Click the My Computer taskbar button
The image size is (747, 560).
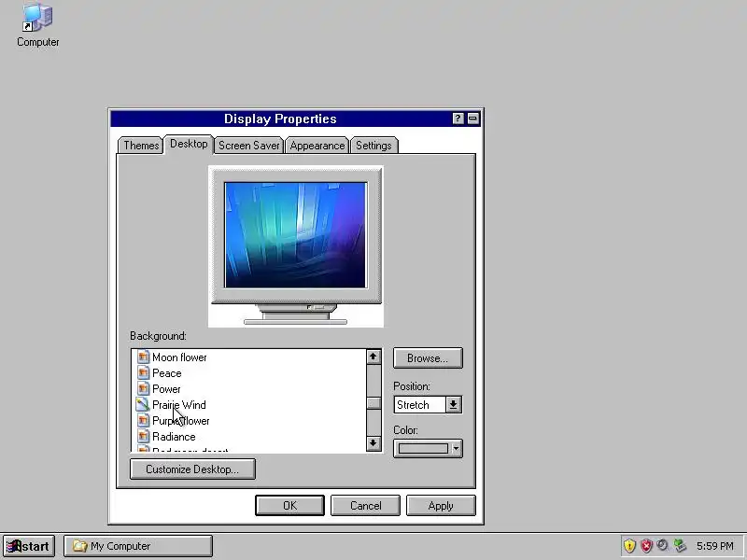(138, 546)
